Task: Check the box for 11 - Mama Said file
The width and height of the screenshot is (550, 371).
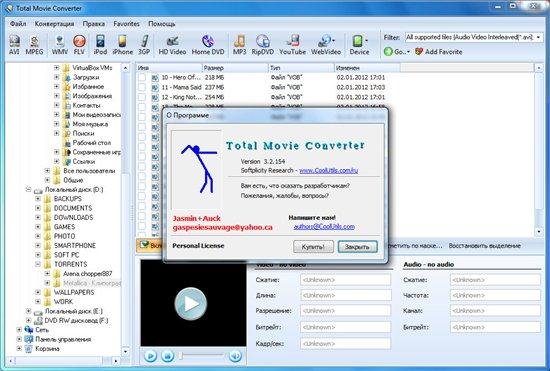Action: [142, 87]
